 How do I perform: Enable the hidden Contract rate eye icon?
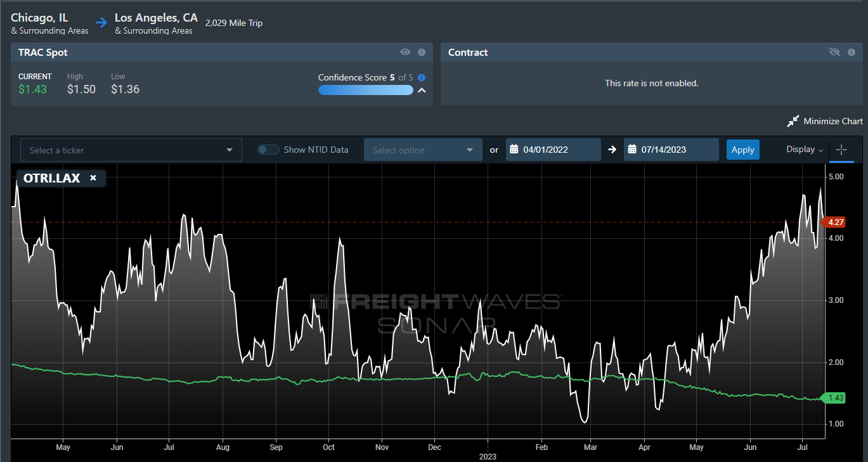point(834,53)
